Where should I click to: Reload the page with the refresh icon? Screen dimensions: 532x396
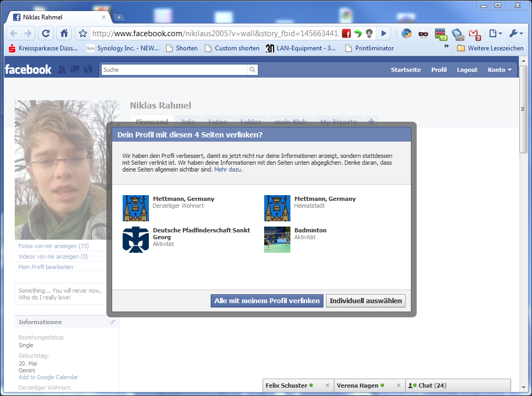click(46, 33)
